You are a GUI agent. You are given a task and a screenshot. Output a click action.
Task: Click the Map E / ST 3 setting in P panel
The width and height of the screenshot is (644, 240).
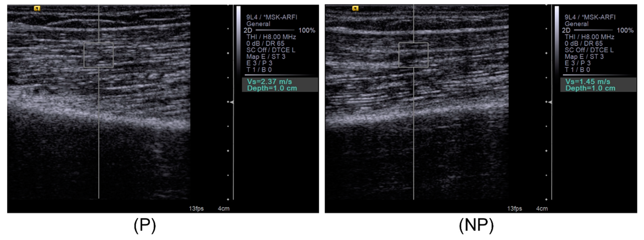pos(266,57)
